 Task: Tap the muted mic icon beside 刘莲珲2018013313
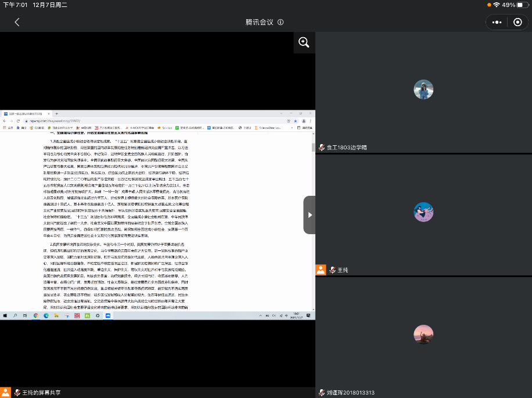[321, 393]
